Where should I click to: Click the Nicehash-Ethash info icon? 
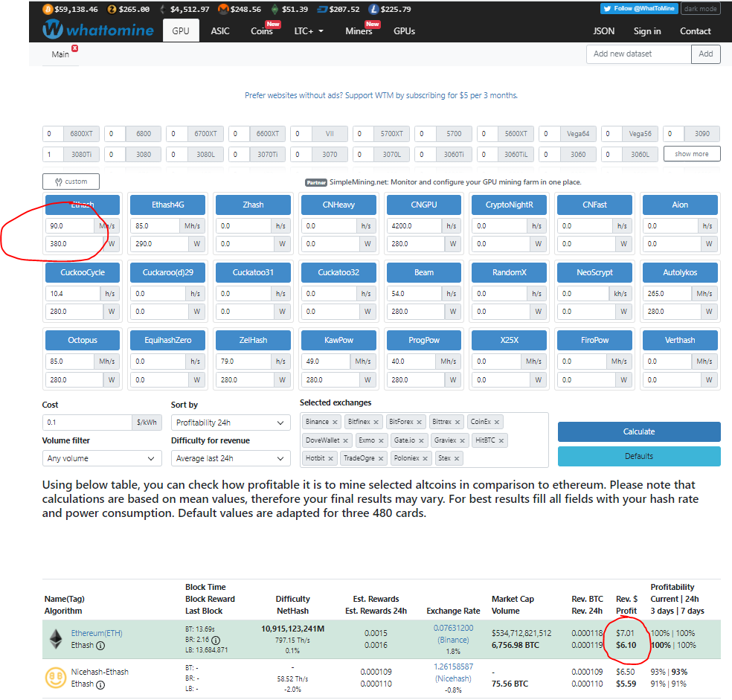pyautogui.click(x=100, y=684)
